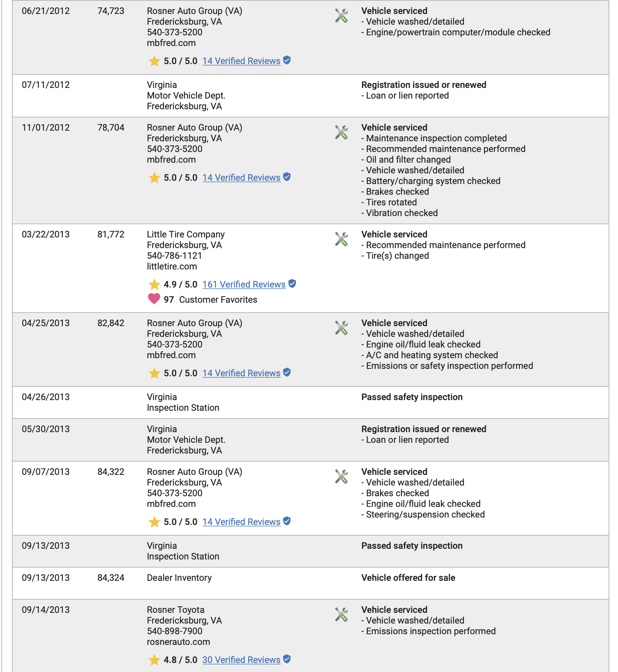
Task: Click the gold star rating for Little Tire Company
Action: pyautogui.click(x=154, y=284)
